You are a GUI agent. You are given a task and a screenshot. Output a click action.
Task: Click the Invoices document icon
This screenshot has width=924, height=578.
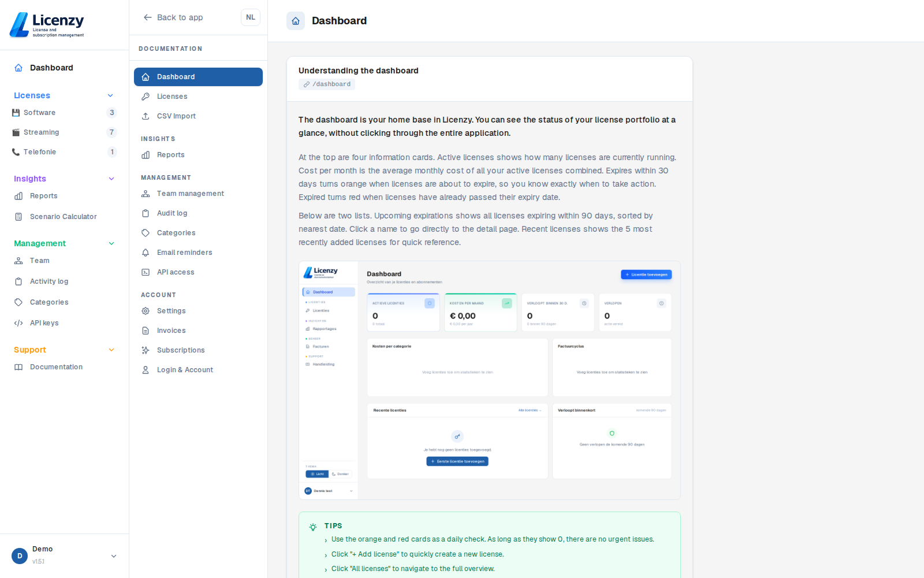[146, 331]
